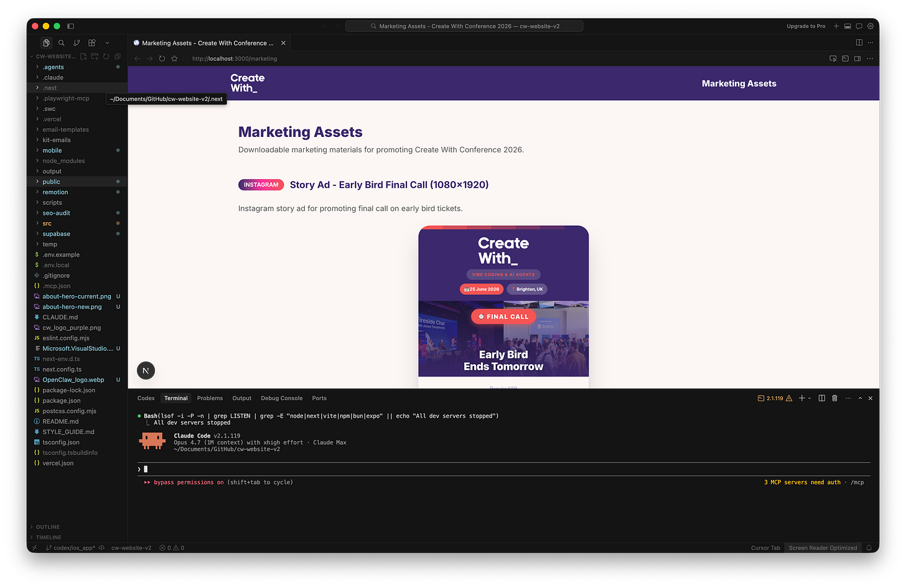
Task: Click the Upgrade to Pro button
Action: click(x=806, y=26)
